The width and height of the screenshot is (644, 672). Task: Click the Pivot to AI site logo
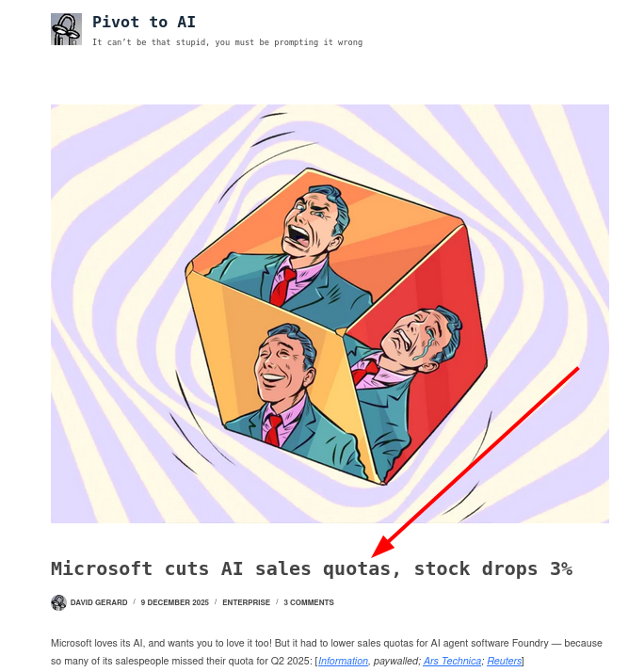pos(66,29)
